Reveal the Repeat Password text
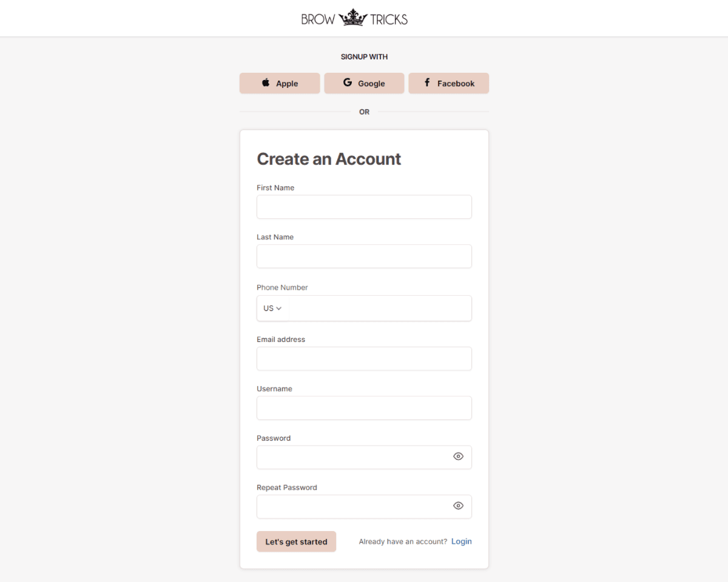This screenshot has width=728, height=582. coord(458,506)
